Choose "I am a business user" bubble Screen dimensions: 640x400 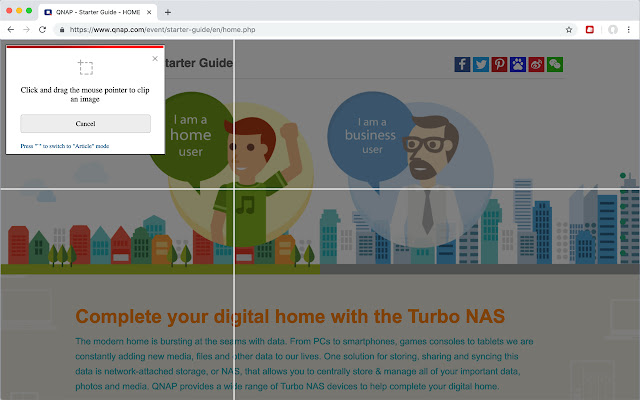point(369,136)
